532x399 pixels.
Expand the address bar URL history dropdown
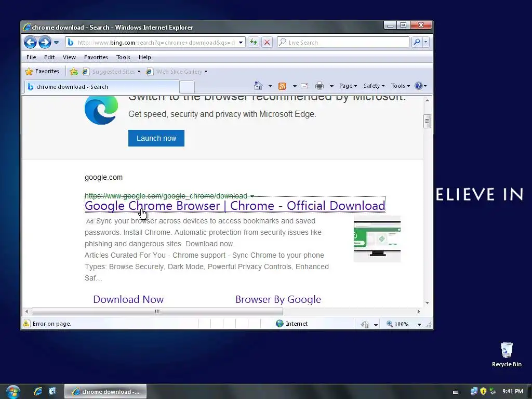coord(241,43)
